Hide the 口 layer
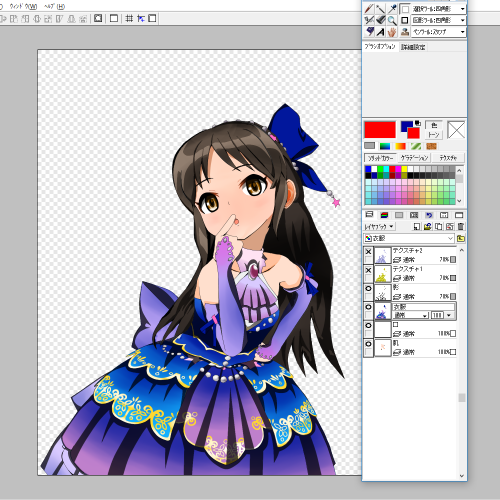The height and width of the screenshot is (500, 500). pos(368,326)
